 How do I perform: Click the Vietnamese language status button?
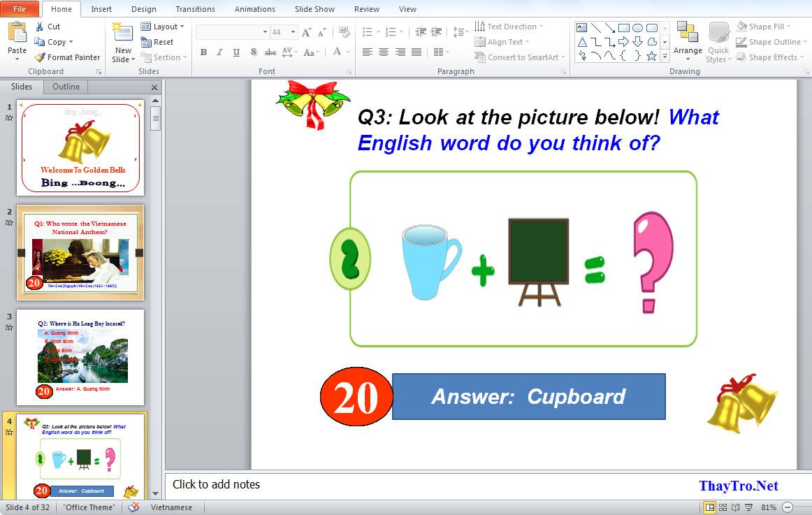tap(171, 507)
